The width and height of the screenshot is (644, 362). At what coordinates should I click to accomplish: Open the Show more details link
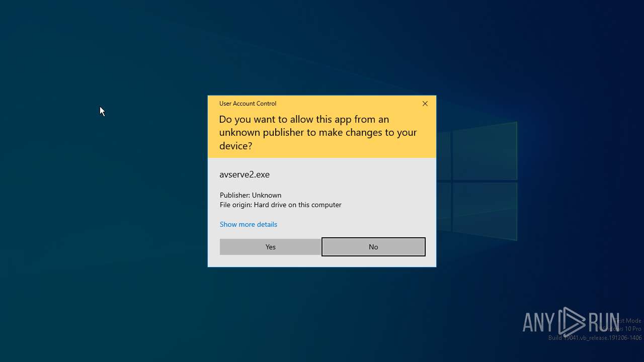pyautogui.click(x=249, y=224)
